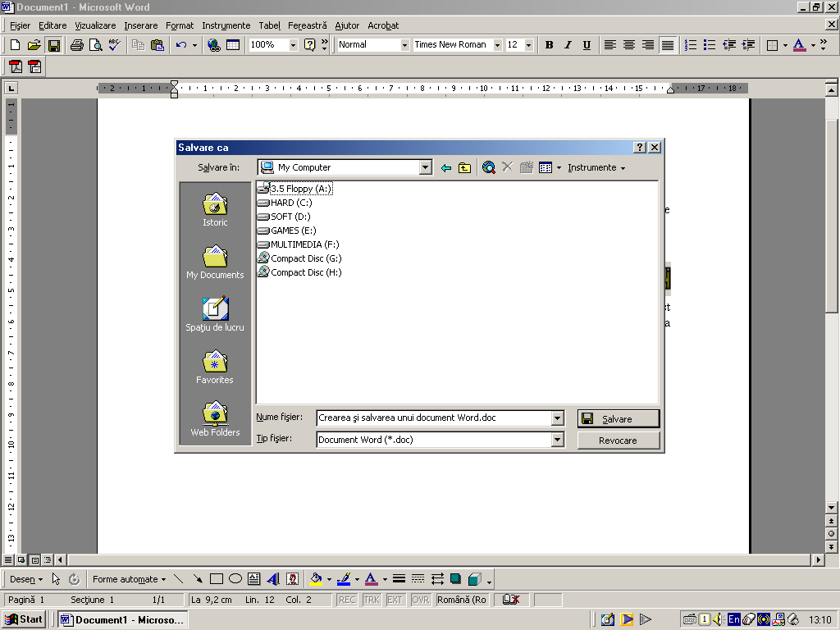Toggle Italic formatting
Image resolution: width=840 pixels, height=630 pixels.
(x=568, y=45)
